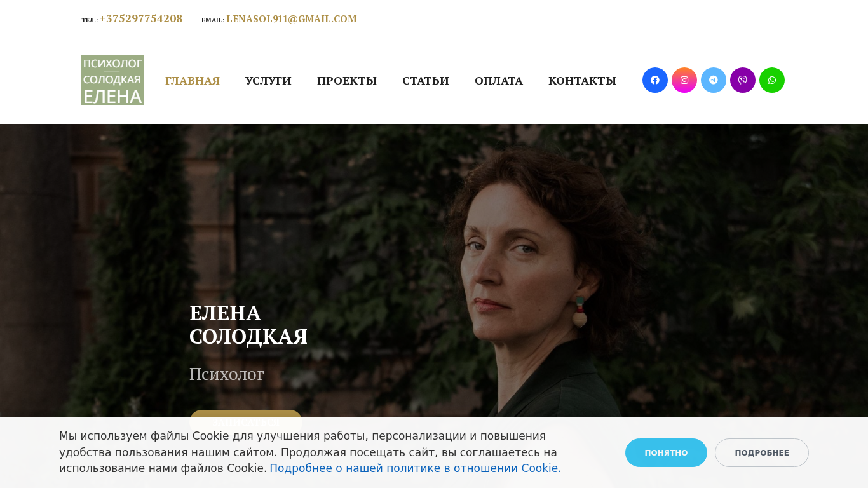This screenshot has width=868, height=488.
Task: Open the Услуги menu item
Action: click(268, 81)
